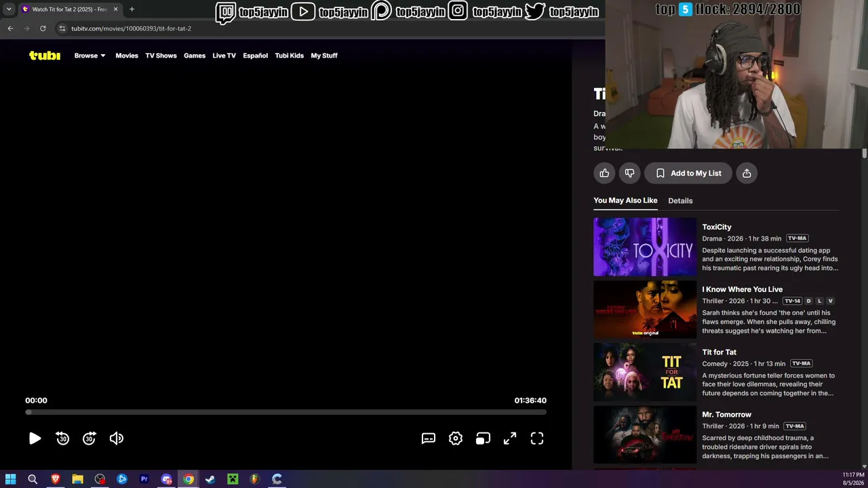Like the movie with thumbs up
The image size is (868, 488).
pyautogui.click(x=604, y=173)
